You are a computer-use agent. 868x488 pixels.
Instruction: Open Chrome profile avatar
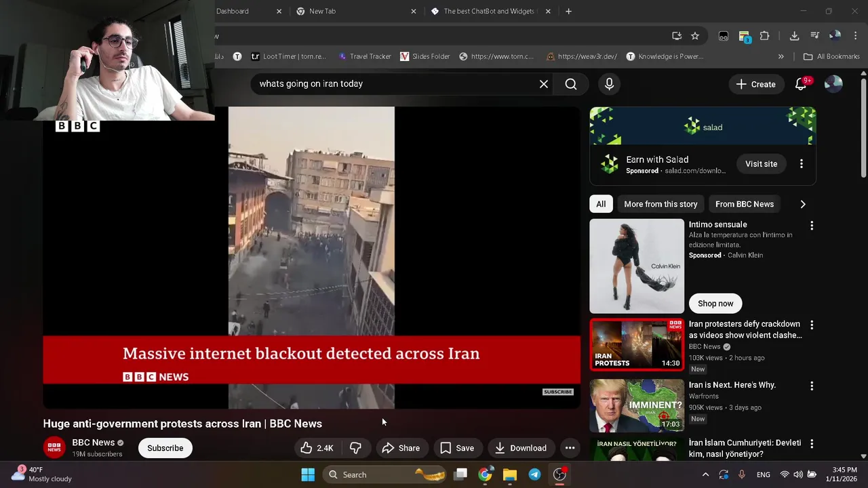point(835,36)
